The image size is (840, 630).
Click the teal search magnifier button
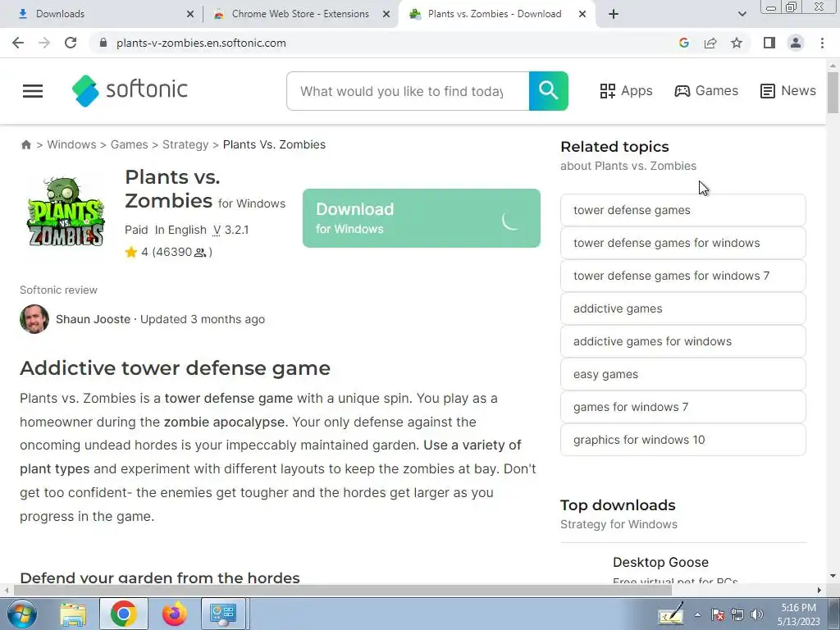[549, 91]
